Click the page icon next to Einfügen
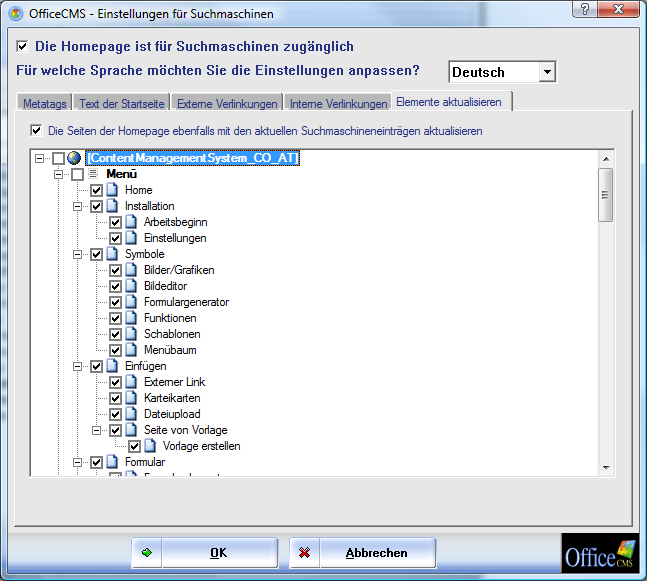647x581 pixels. coord(112,366)
